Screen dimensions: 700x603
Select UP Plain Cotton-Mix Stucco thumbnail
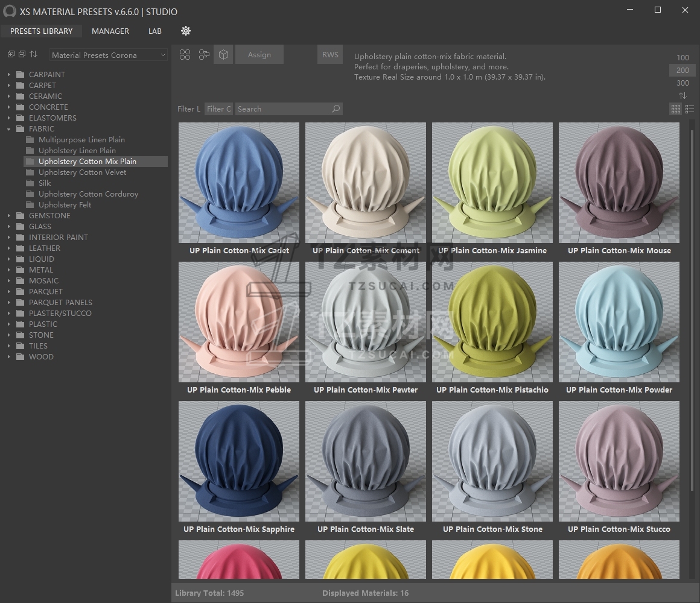(619, 461)
